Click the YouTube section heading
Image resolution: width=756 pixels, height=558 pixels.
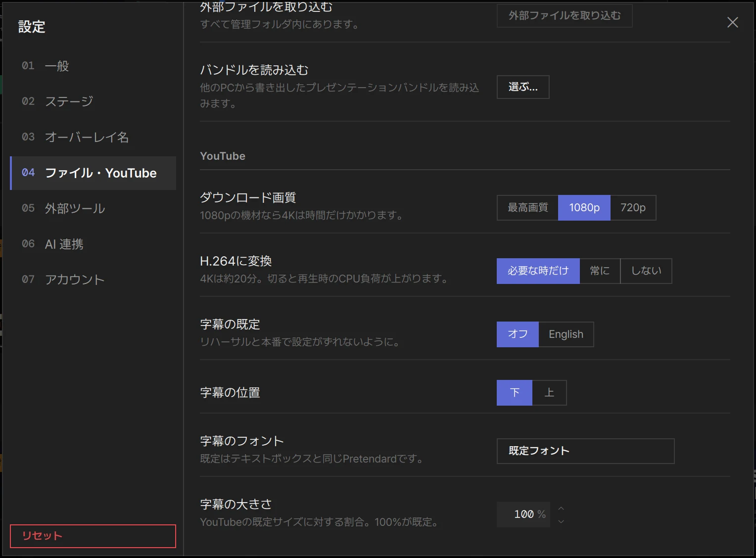coord(223,156)
